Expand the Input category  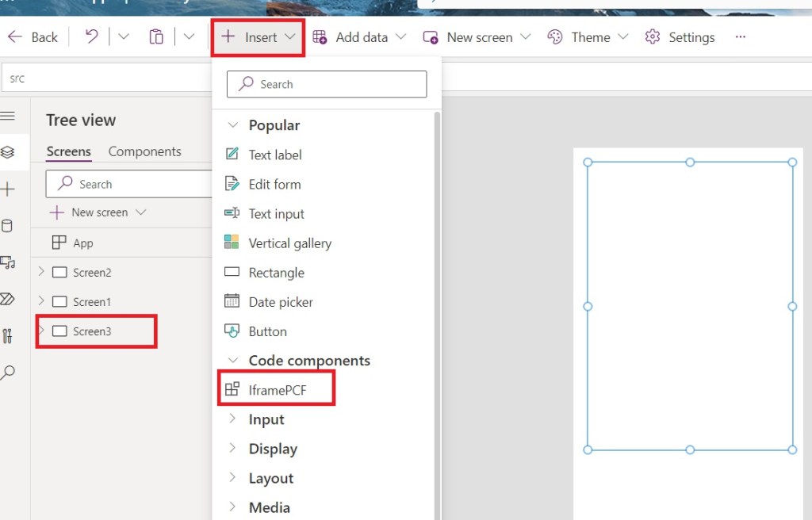232,419
